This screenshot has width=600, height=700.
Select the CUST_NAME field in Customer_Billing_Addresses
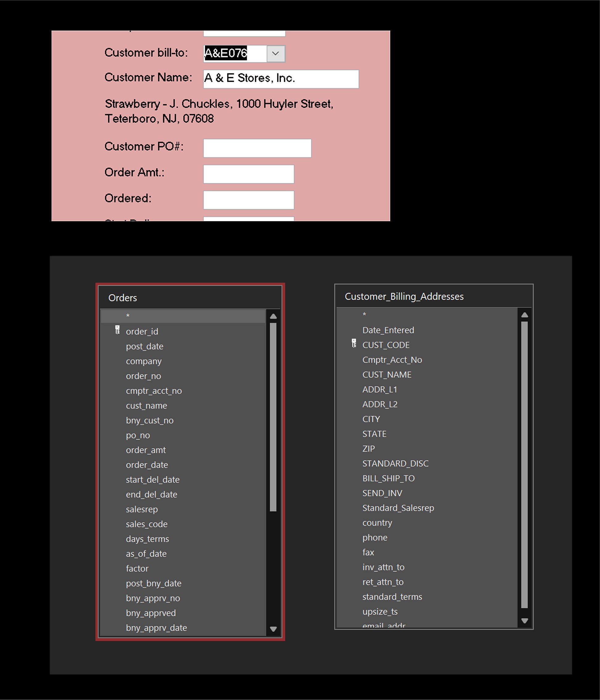tap(427, 375)
